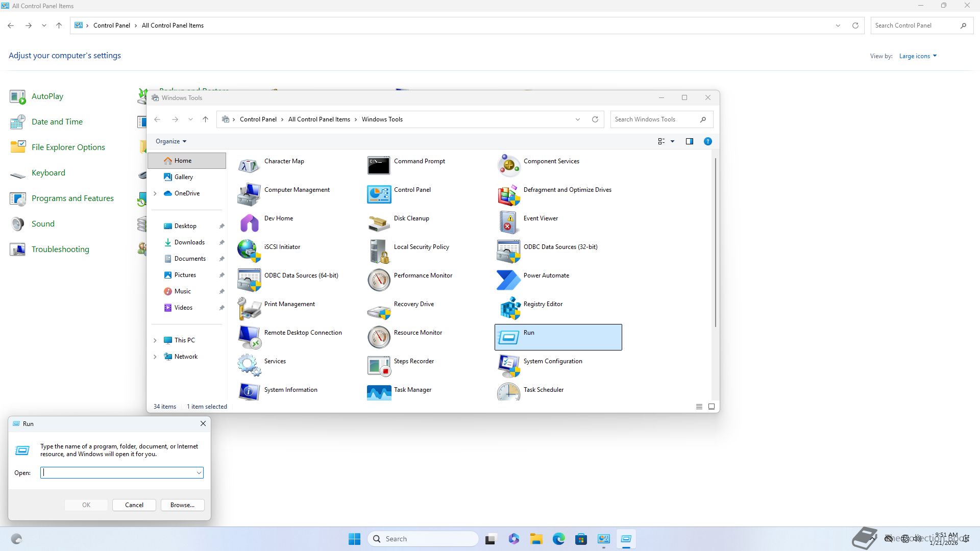Open Power Automate icon

508,280
